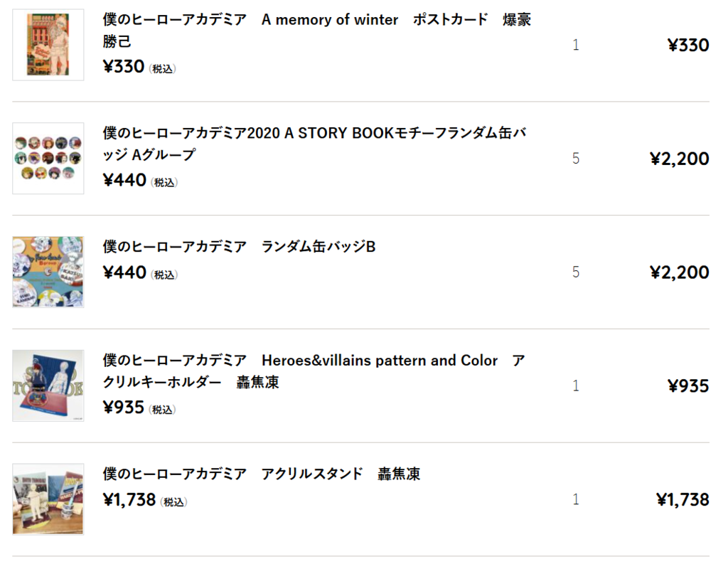
Task: Click the ¥2,200 subtotal for can badge B
Action: tap(679, 272)
